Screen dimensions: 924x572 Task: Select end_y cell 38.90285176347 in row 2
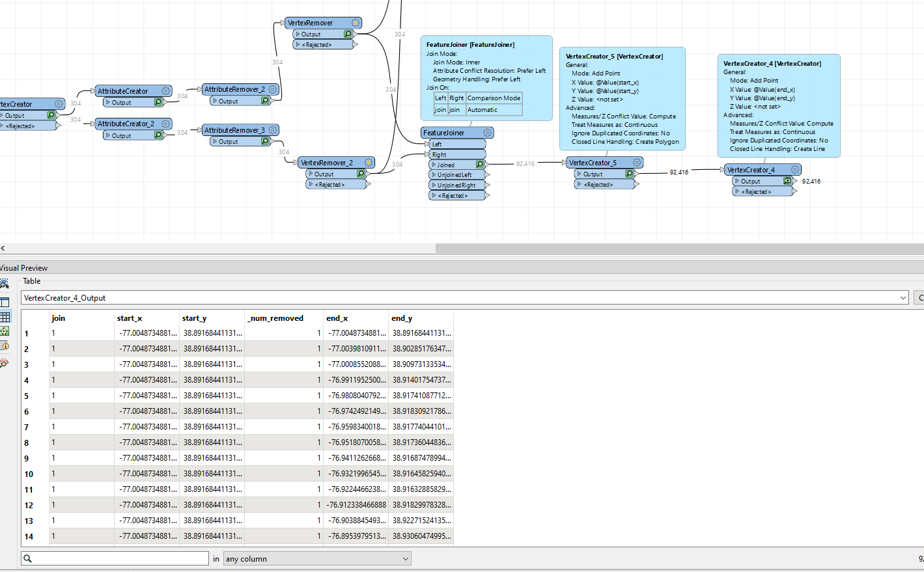click(x=421, y=349)
